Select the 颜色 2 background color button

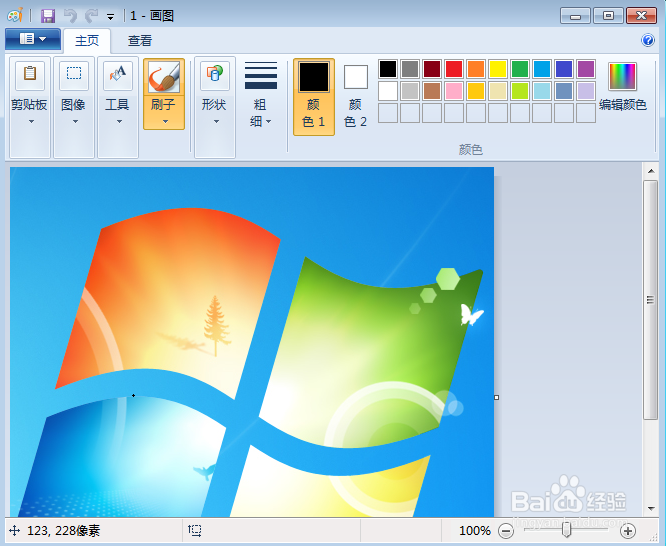click(356, 97)
